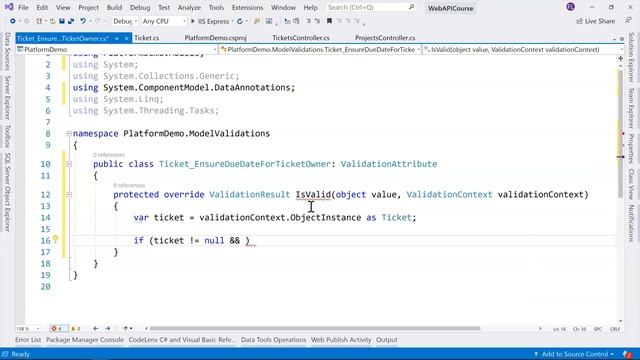Viewport: 640px width, 360px height.
Task: Click the warnings count indicator
Action: (x=76, y=329)
